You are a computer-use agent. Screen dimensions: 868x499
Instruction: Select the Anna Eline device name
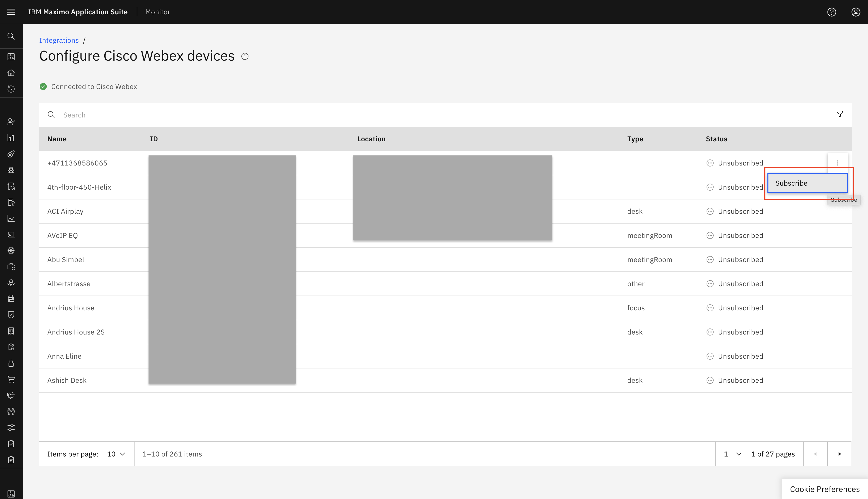[x=64, y=356]
